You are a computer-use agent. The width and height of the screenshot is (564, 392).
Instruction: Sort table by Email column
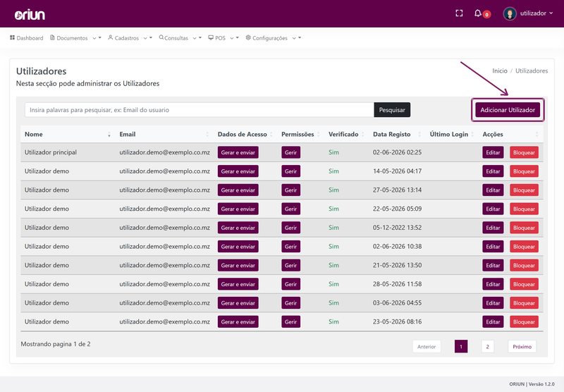[x=164, y=134]
